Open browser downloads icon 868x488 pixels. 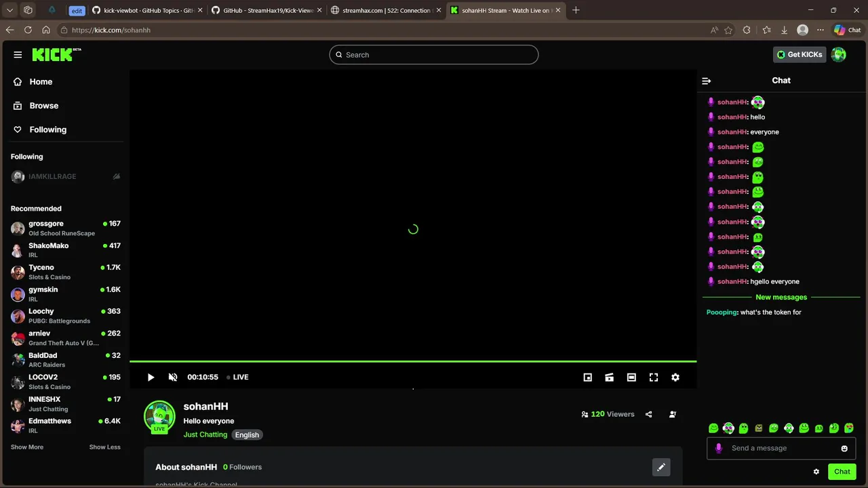pyautogui.click(x=784, y=30)
